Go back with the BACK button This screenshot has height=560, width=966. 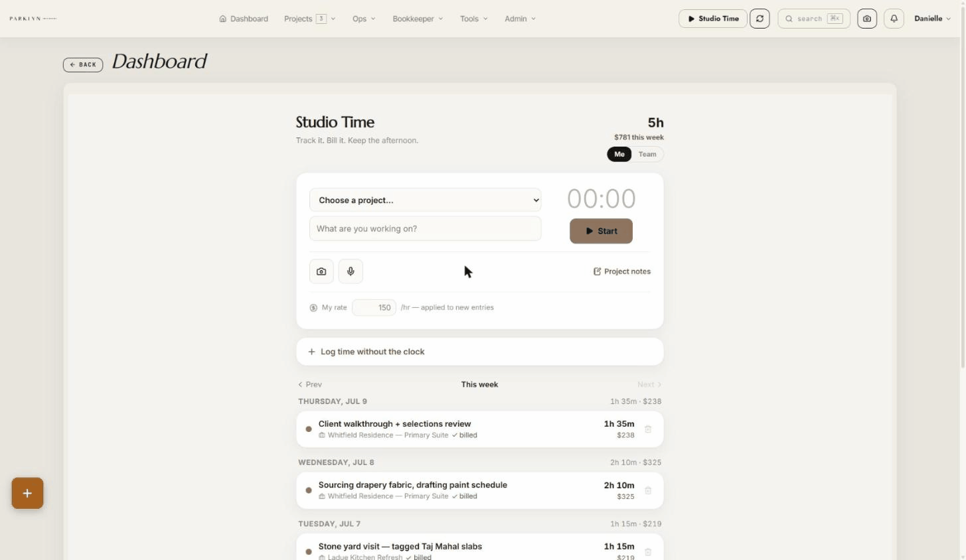coord(83,64)
